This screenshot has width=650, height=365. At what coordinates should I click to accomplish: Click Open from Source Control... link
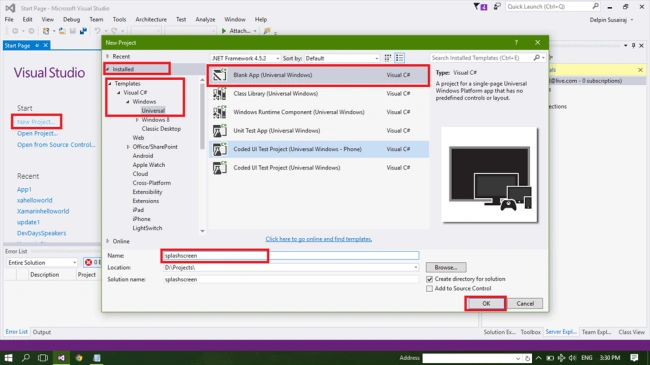coord(56,145)
